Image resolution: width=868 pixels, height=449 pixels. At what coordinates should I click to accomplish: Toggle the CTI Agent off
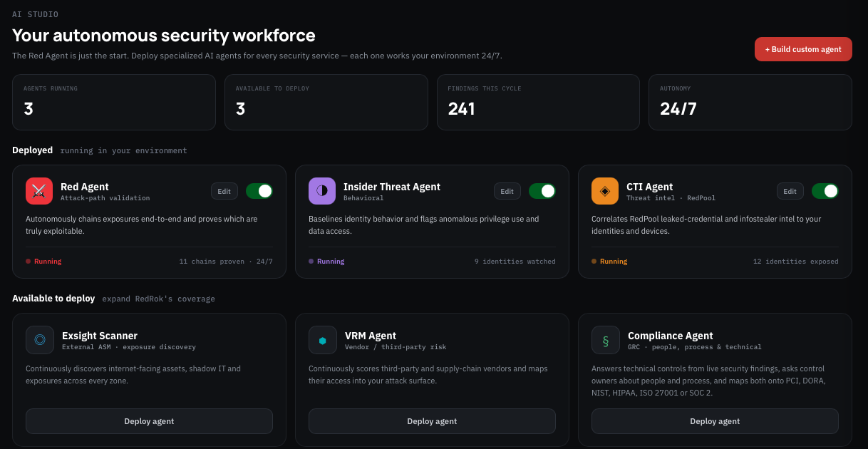pos(825,191)
